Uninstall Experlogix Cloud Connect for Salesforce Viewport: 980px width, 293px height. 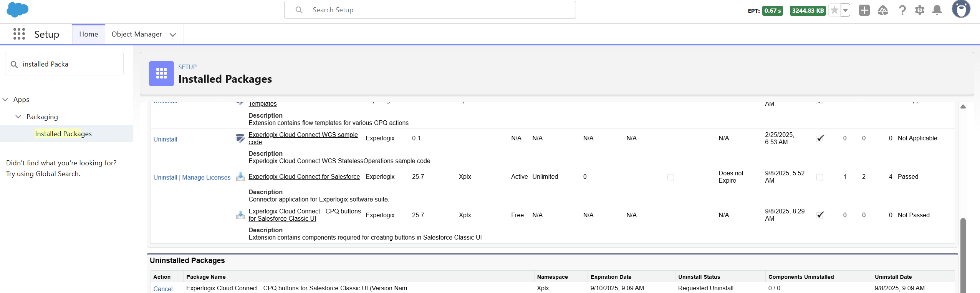(x=165, y=177)
